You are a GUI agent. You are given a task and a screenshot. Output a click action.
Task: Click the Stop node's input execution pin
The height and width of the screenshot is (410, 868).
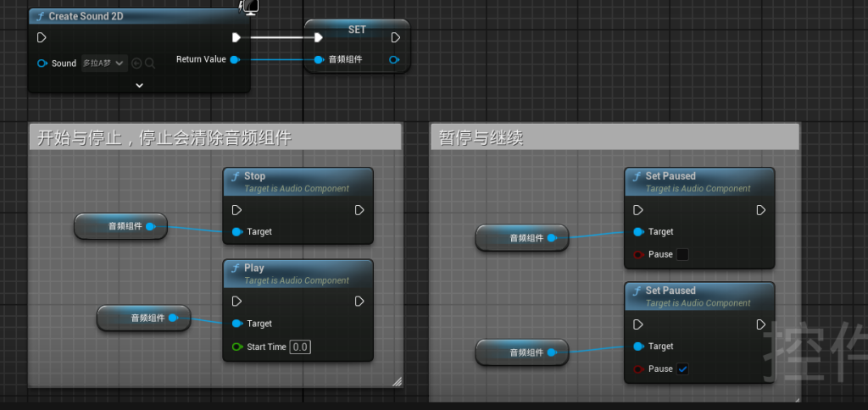[236, 210]
